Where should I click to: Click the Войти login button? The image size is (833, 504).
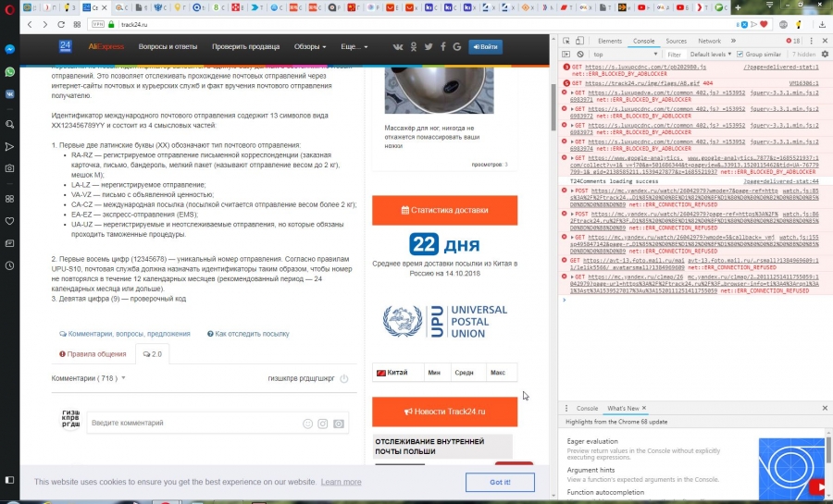[x=485, y=46]
